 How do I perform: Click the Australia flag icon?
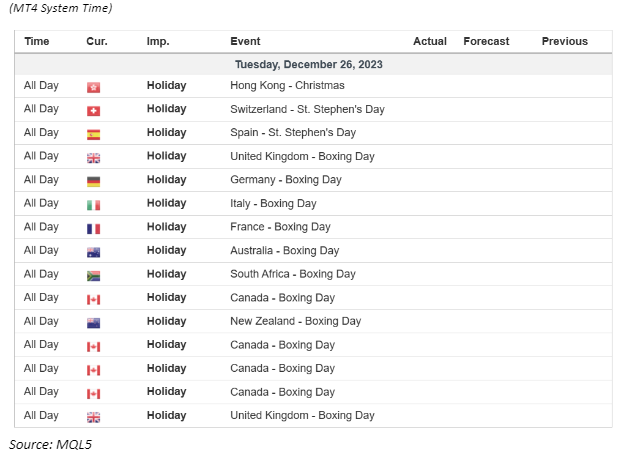(94, 251)
